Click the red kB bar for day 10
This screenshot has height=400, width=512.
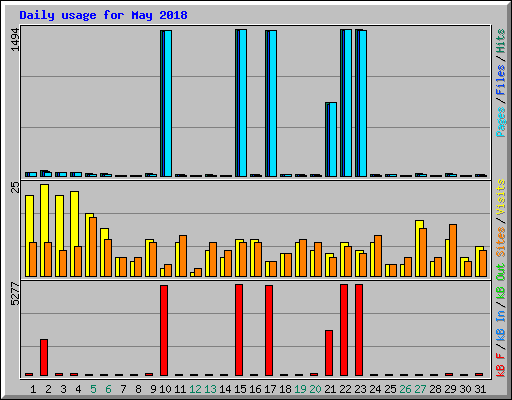[164, 330]
